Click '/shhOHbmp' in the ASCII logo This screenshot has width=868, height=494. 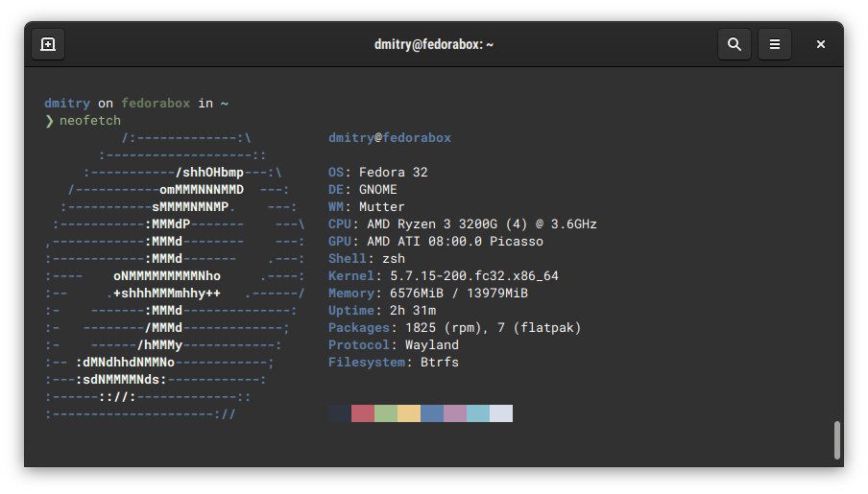click(x=209, y=172)
